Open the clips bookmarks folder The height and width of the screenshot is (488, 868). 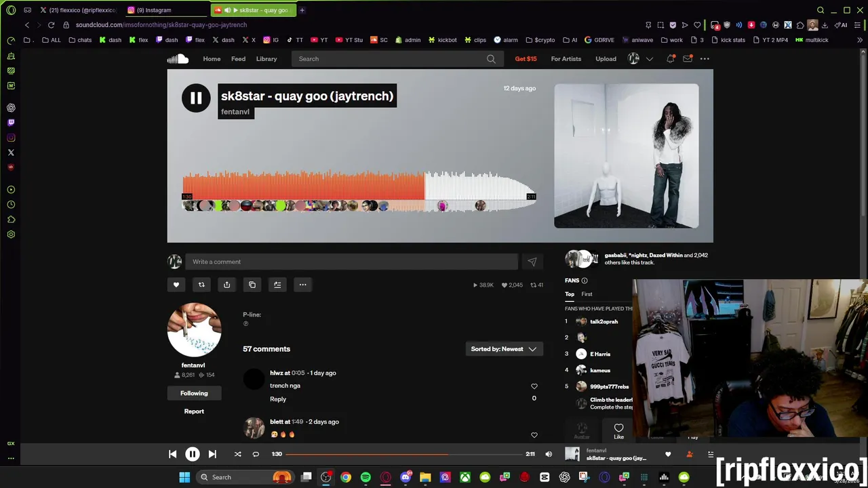click(x=475, y=40)
